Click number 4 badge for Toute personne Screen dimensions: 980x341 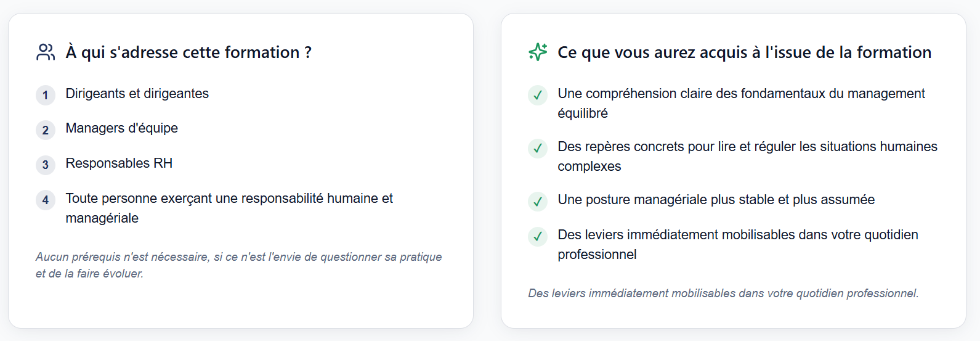46,200
